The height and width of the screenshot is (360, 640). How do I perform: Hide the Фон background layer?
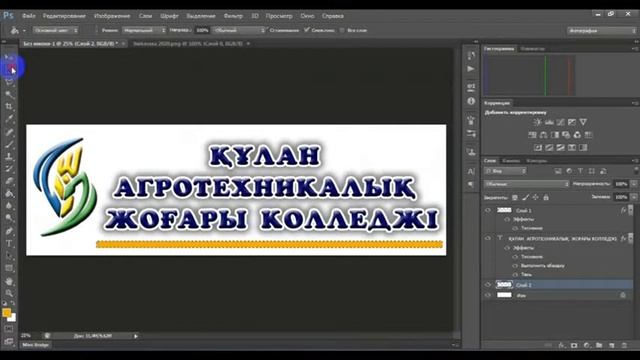click(x=488, y=295)
